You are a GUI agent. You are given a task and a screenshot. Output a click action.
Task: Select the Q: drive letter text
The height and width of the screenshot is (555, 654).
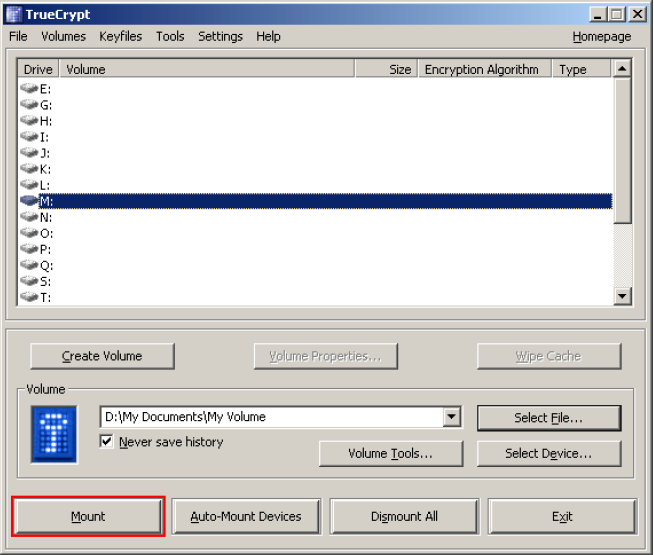pyautogui.click(x=46, y=266)
